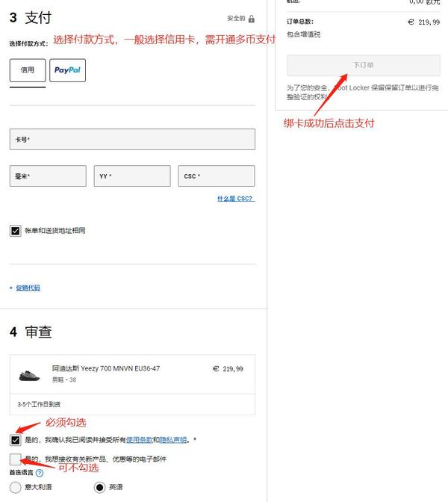448x502 pixels.
Task: Toggle the terms acceptance checkbox
Action: [x=16, y=440]
